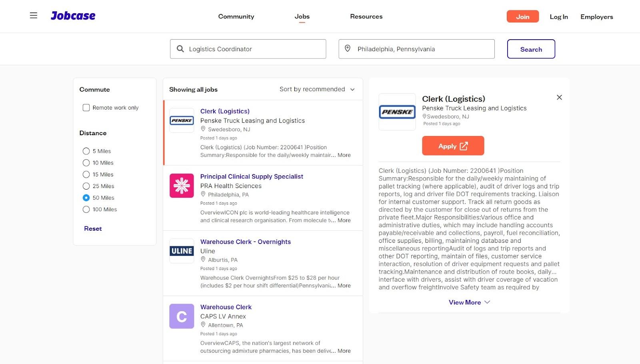Select the 25 Miles distance option
The height and width of the screenshot is (364, 640).
[x=86, y=186]
